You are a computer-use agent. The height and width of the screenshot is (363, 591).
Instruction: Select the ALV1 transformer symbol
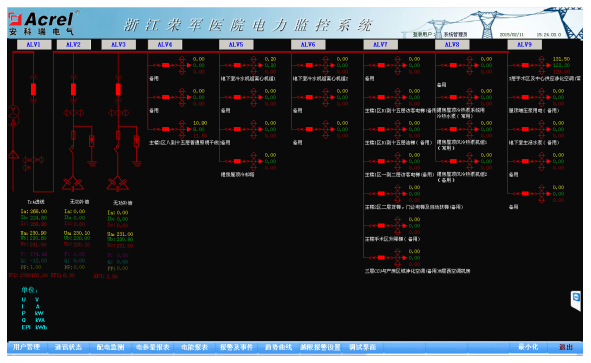tap(14, 116)
